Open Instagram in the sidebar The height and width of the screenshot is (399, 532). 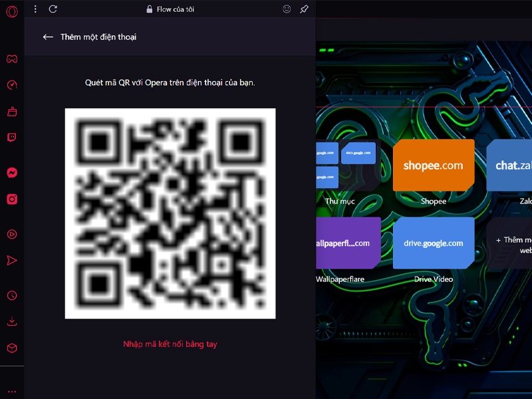[12, 199]
